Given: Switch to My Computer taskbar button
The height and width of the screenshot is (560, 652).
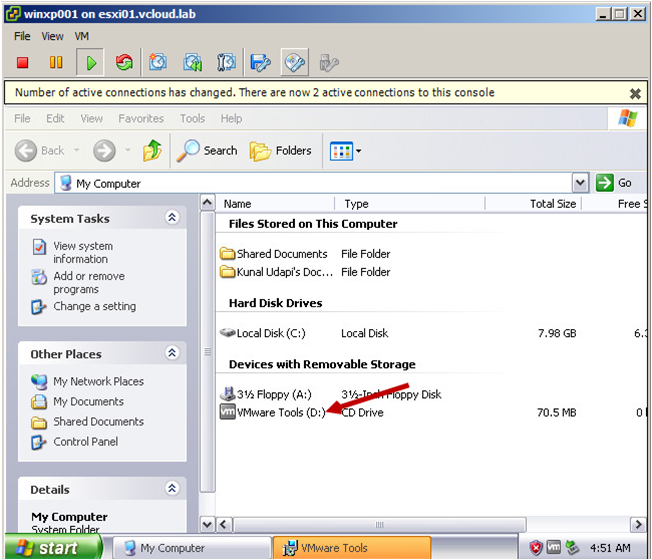Looking at the screenshot, I should [192, 548].
